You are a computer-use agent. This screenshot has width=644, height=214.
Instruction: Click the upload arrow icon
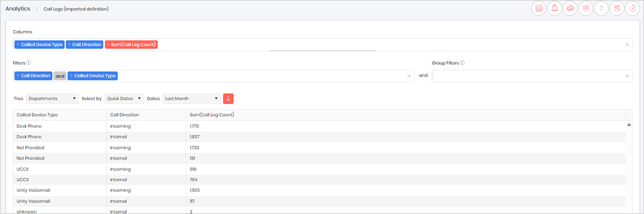pos(602,8)
